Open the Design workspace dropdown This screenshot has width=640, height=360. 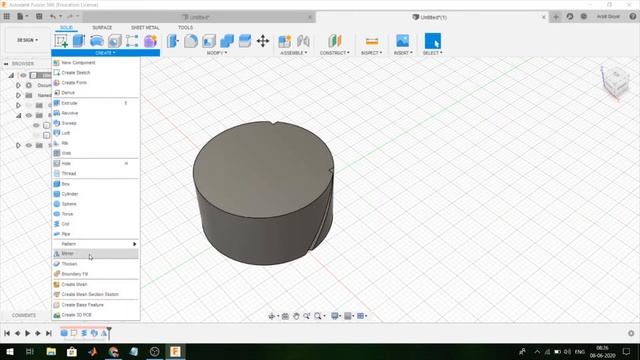[27, 40]
